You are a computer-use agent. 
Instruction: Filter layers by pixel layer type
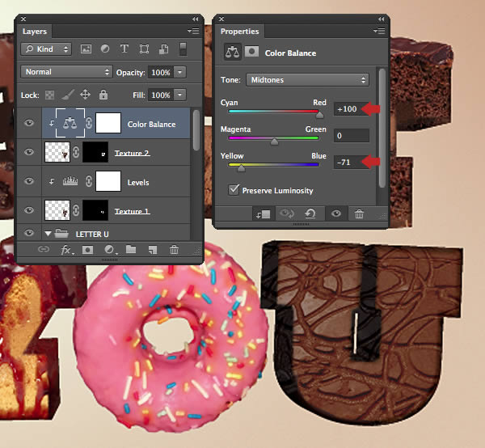pyautogui.click(x=86, y=49)
